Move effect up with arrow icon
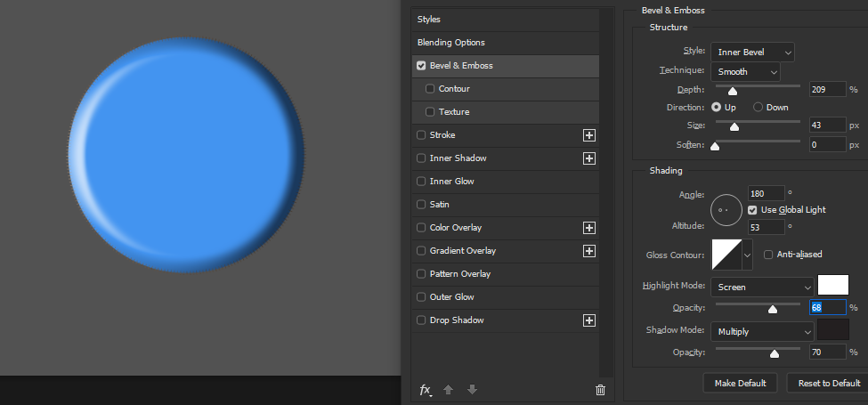 point(449,390)
